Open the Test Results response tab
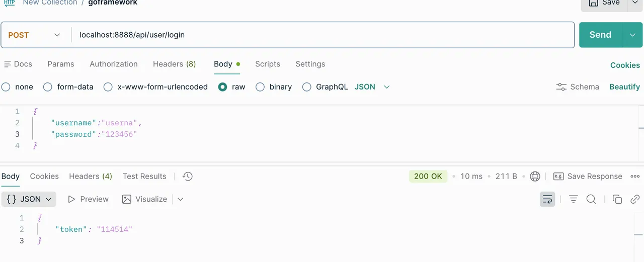Screen dimensions: 644x262 (144, 177)
